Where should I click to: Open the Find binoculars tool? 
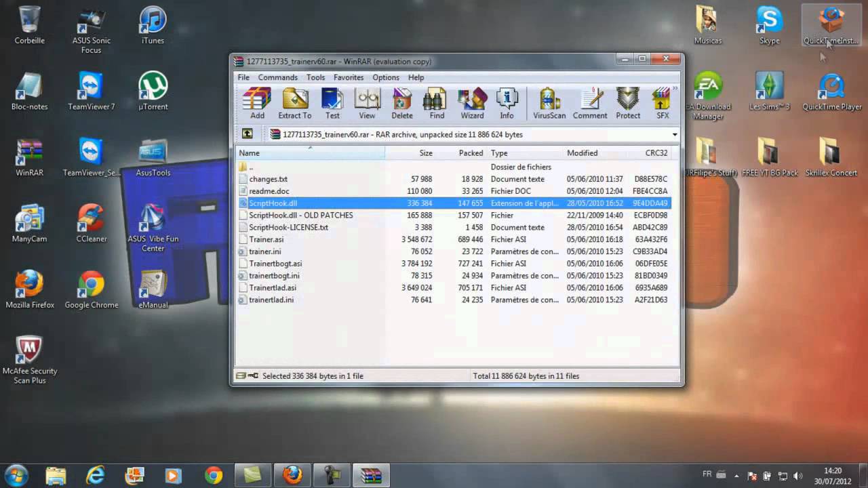[437, 104]
